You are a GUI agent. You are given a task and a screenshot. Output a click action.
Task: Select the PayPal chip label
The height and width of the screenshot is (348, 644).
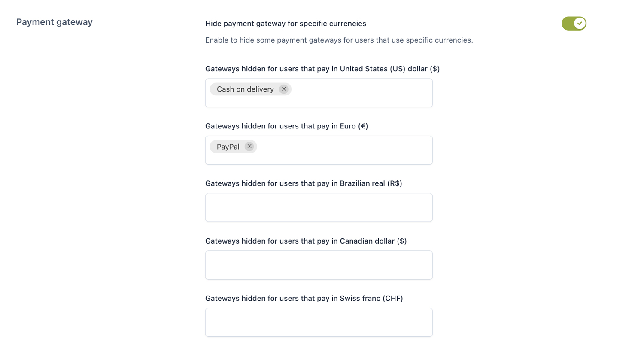pos(228,147)
